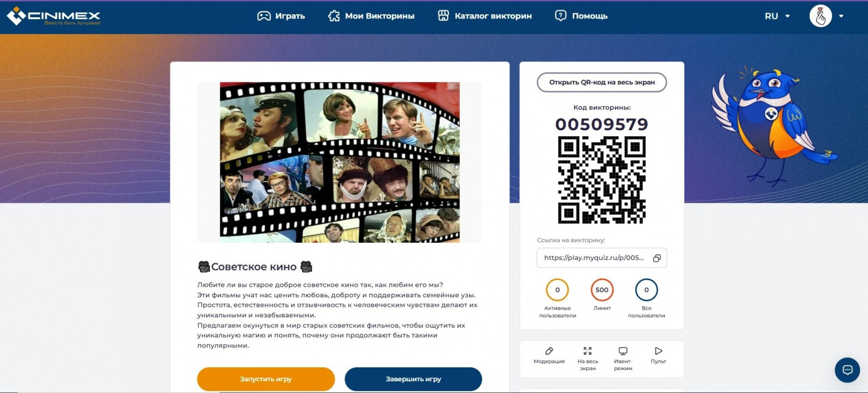
Task: Click the Завершить игру button
Action: pyautogui.click(x=413, y=379)
